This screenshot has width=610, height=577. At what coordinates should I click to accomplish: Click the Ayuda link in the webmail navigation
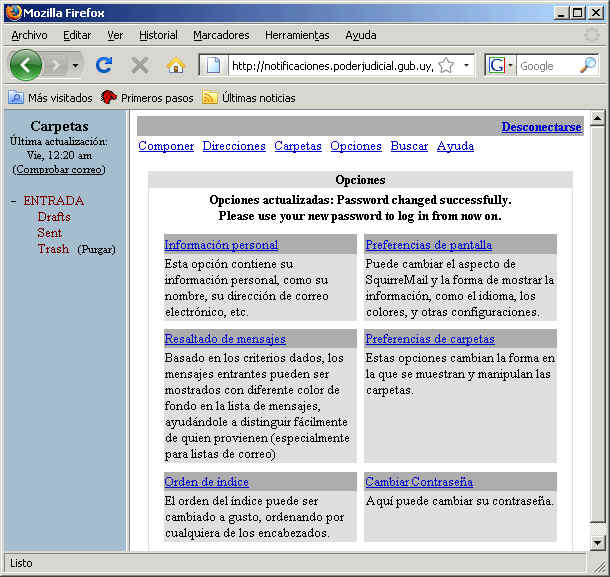click(x=455, y=146)
